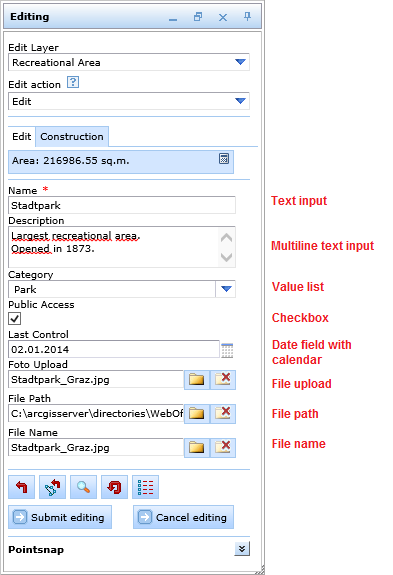Close the Editing panel
The image size is (393, 575).
pos(223,17)
